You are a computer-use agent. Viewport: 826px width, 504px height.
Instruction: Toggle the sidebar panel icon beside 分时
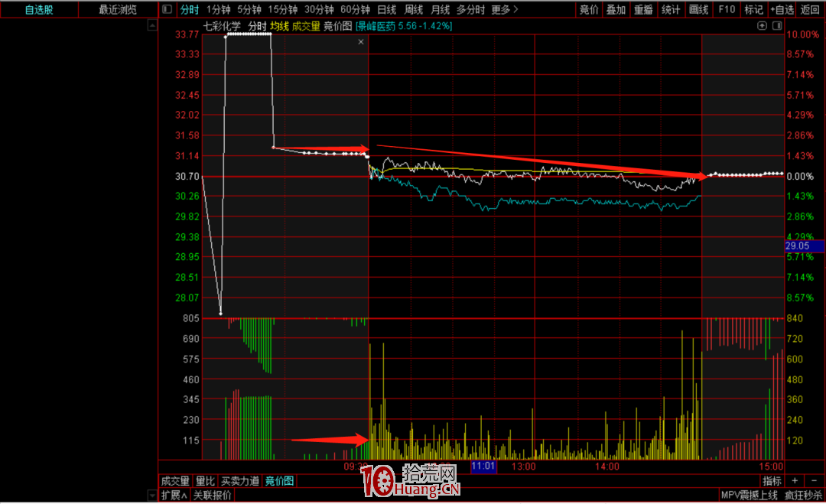point(167,9)
